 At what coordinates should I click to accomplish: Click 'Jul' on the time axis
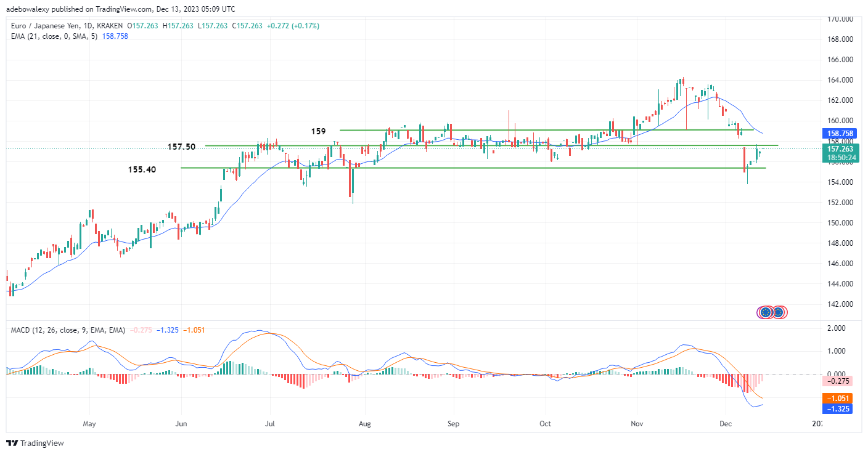point(270,424)
